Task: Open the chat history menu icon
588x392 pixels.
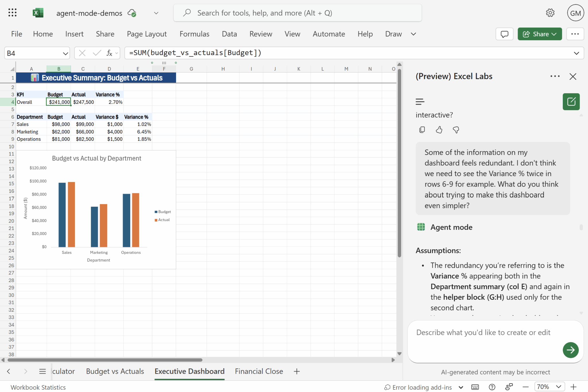Action: pos(420,102)
